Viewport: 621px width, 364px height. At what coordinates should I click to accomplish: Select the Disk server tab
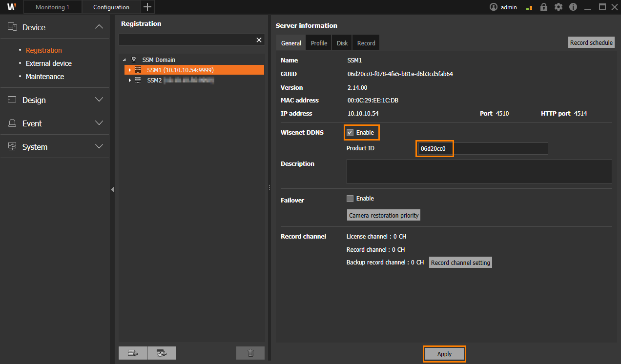342,43
